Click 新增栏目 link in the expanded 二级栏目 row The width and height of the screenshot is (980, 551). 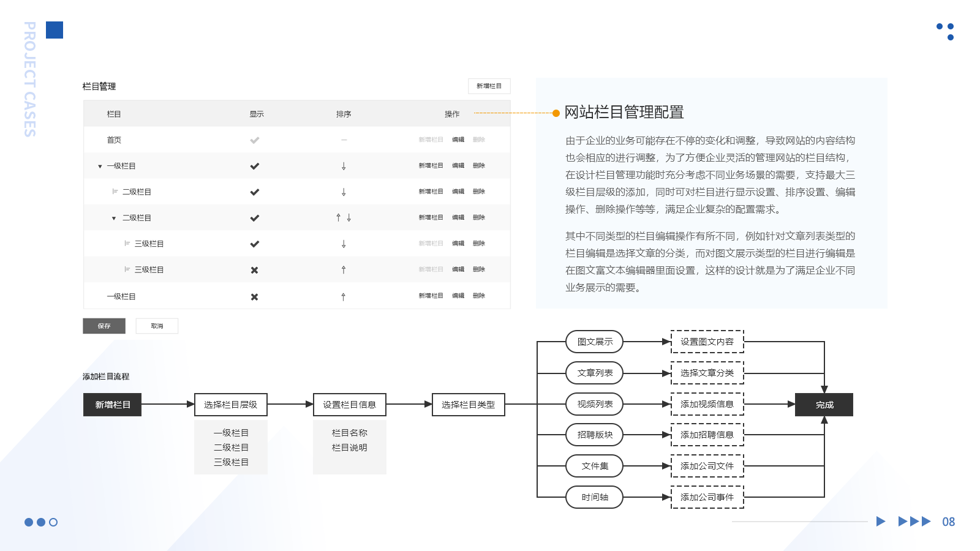pyautogui.click(x=431, y=217)
